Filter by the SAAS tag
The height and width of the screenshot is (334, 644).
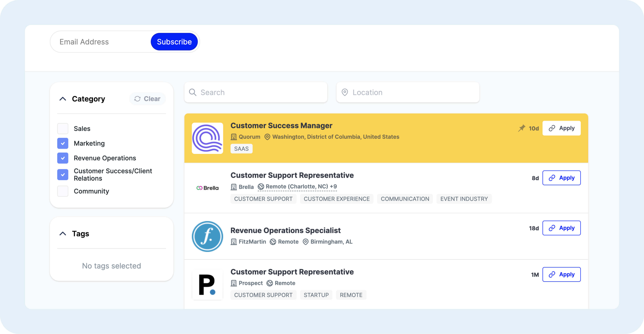click(241, 149)
